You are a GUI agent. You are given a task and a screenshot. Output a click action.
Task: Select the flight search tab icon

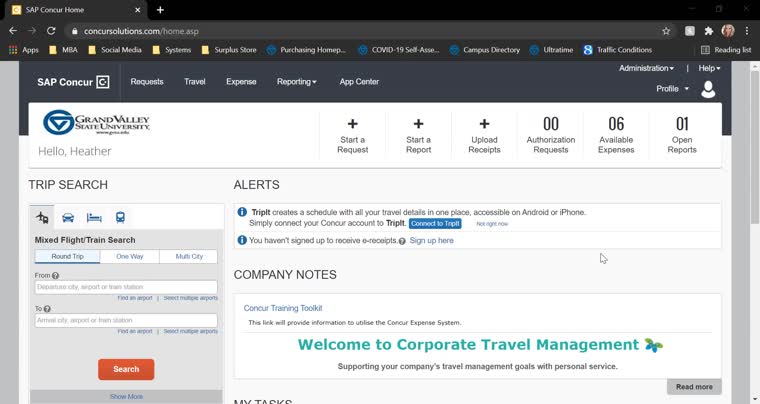pos(42,218)
